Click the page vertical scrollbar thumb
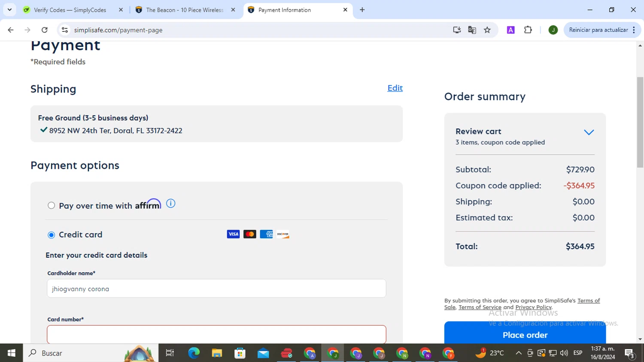 tap(640, 122)
